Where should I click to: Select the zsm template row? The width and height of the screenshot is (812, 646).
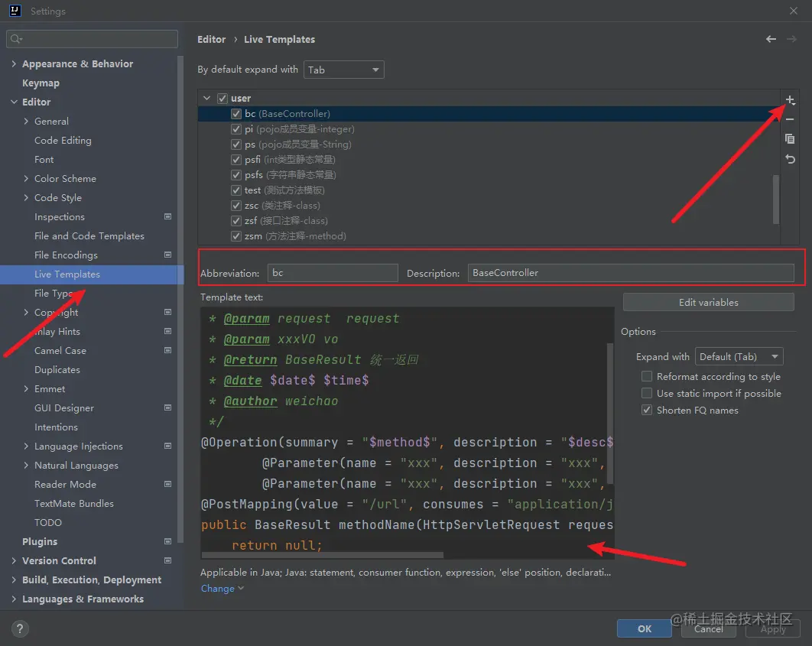[489, 236]
